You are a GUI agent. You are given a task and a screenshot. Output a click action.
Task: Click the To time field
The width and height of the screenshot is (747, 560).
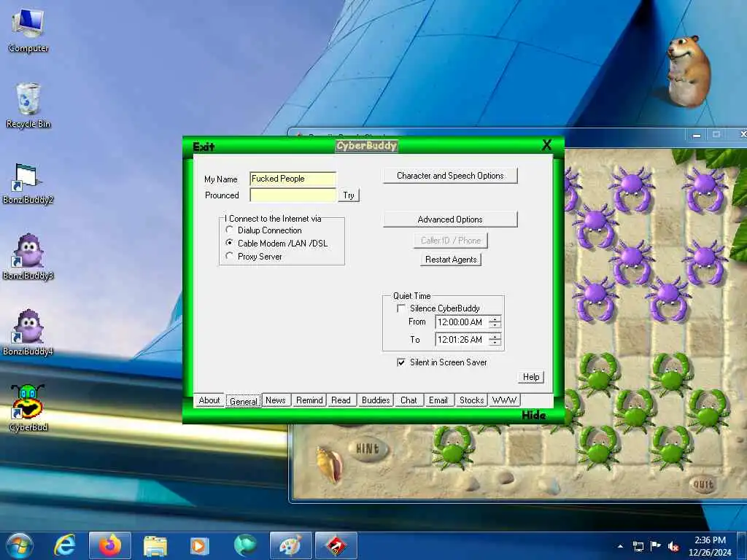(462, 340)
